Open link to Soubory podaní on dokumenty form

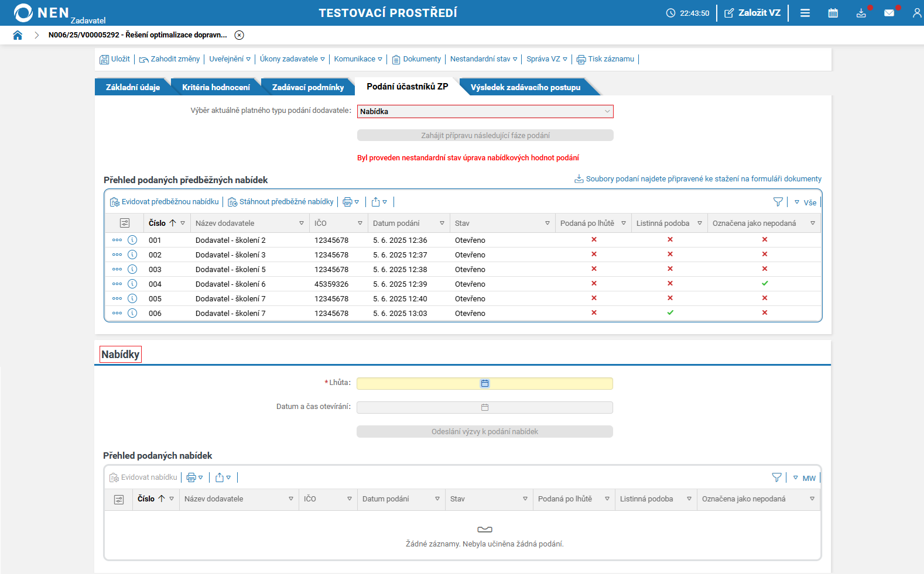[x=698, y=179]
